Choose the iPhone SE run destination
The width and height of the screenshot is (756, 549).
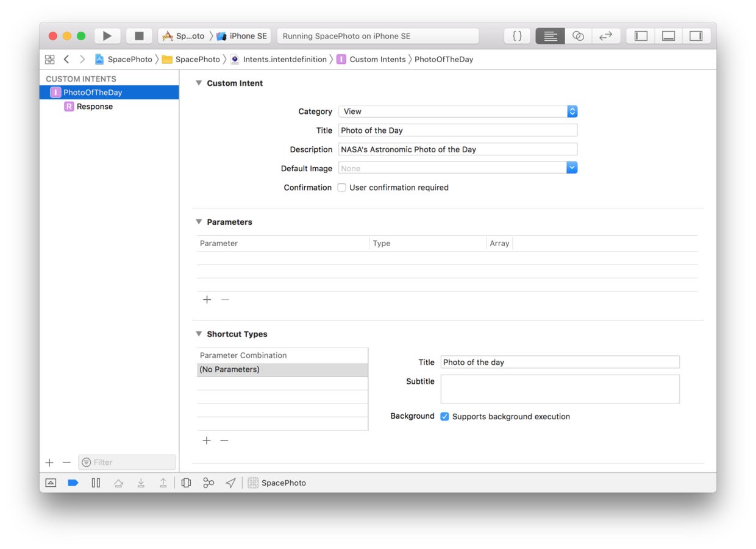click(242, 36)
